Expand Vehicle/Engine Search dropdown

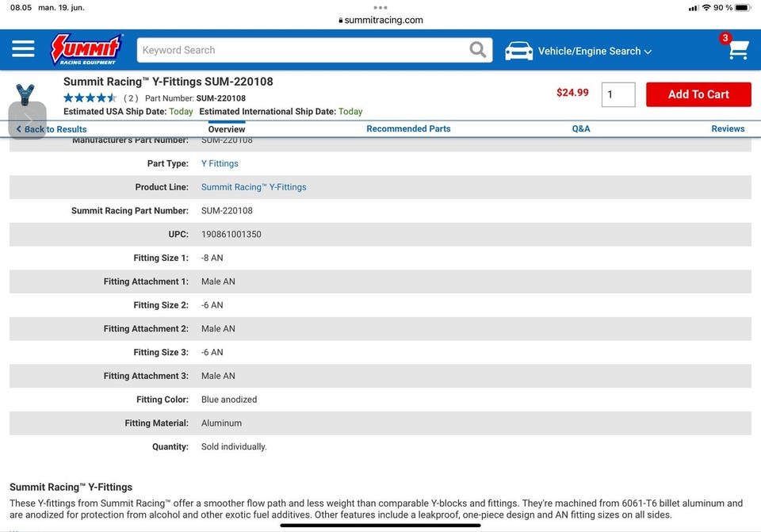click(x=595, y=51)
